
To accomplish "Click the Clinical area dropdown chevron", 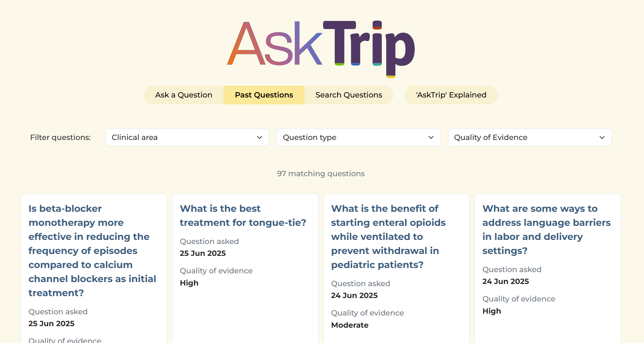I will pos(259,137).
